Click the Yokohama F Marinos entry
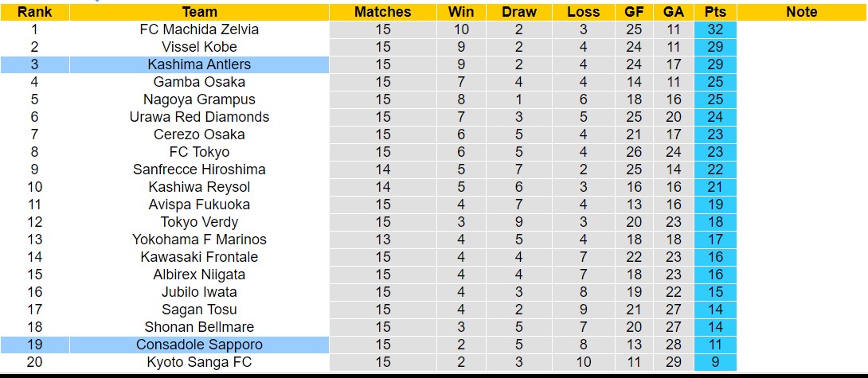The height and width of the screenshot is (378, 868). tap(199, 240)
